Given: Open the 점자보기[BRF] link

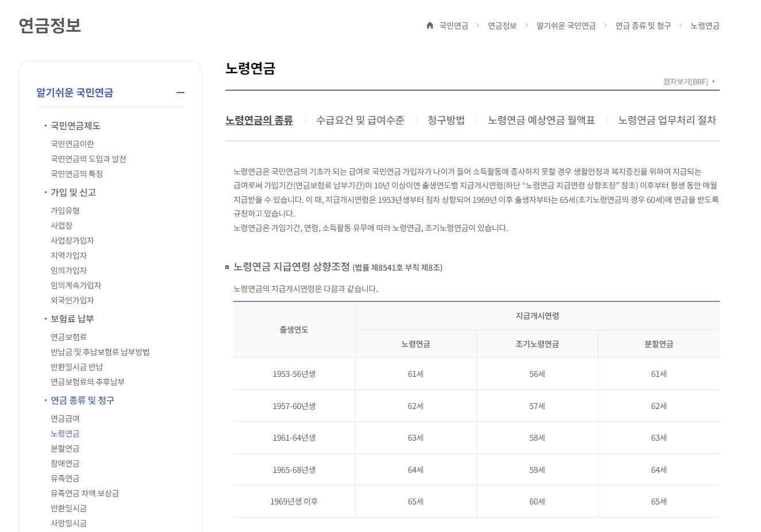Looking at the screenshot, I should tap(689, 82).
